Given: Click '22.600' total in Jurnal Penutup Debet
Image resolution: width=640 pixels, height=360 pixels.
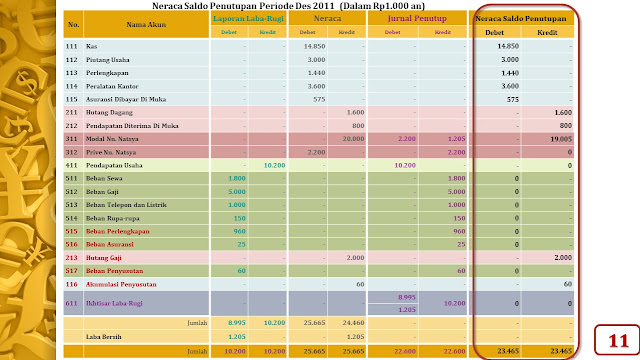Looking at the screenshot, I should (405, 351).
